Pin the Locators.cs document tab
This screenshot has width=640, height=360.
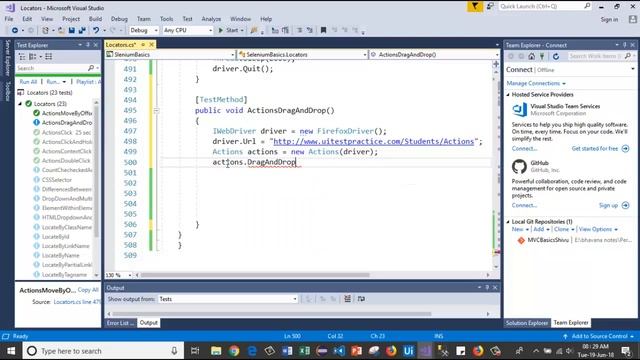pyautogui.click(x=143, y=44)
